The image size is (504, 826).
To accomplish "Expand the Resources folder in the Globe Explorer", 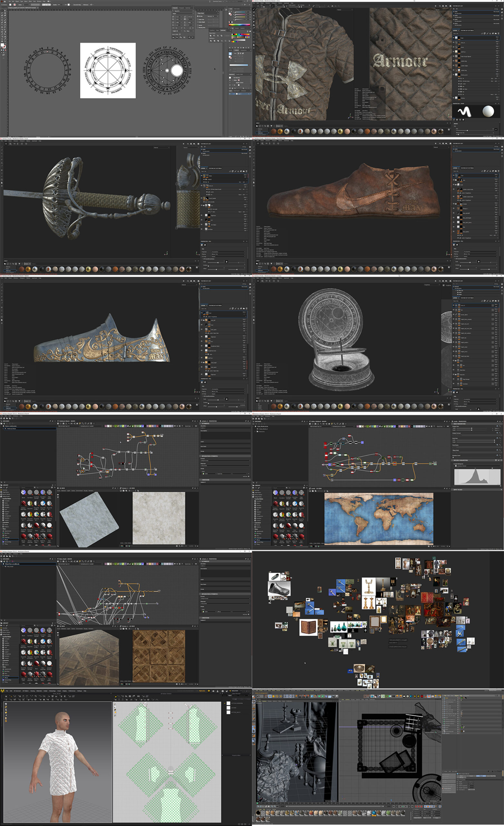I will pos(255,432).
